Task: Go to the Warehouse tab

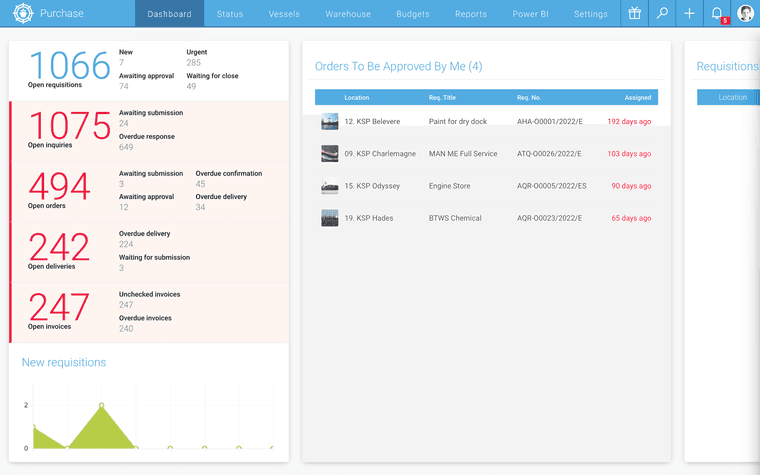Action: (x=348, y=14)
